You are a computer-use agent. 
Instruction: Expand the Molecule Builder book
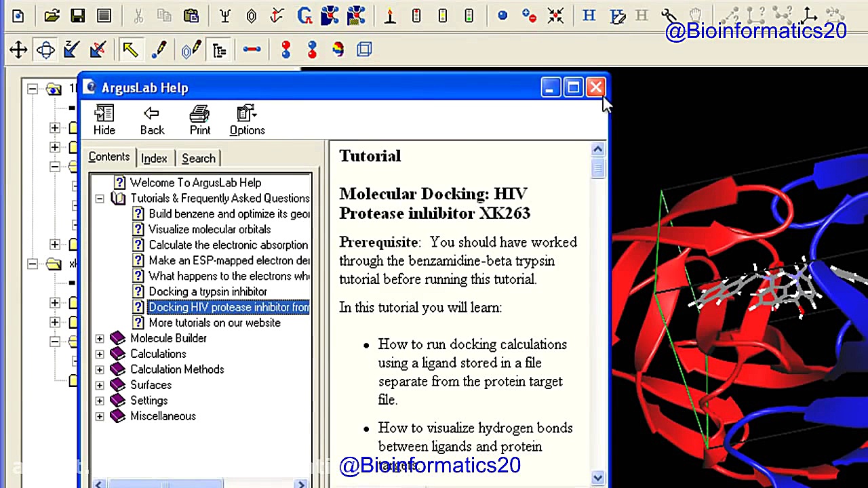click(100, 338)
